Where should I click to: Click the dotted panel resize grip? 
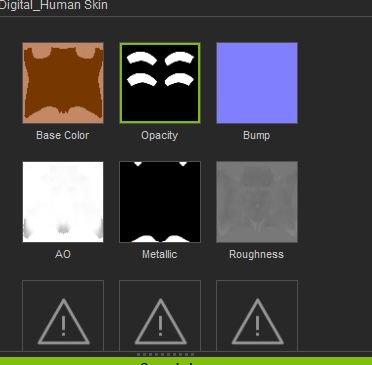(166, 354)
